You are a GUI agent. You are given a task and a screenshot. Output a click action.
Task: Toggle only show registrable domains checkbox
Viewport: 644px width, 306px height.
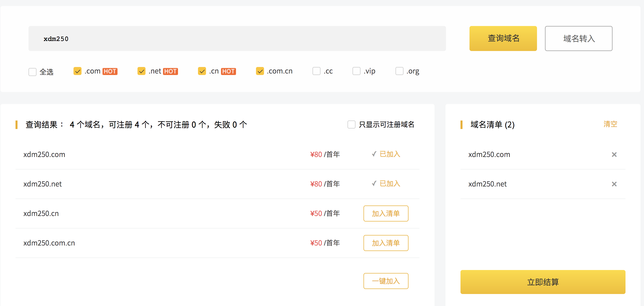[x=351, y=124]
